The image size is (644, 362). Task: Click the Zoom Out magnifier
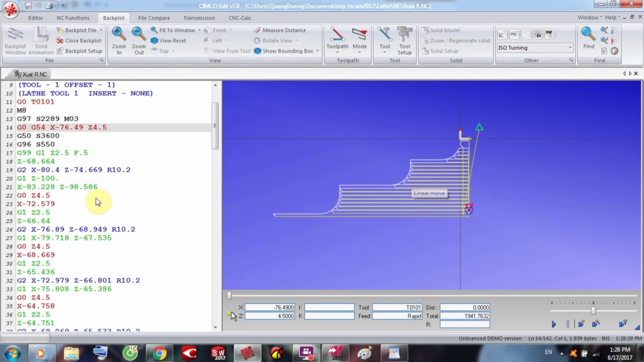click(x=139, y=40)
